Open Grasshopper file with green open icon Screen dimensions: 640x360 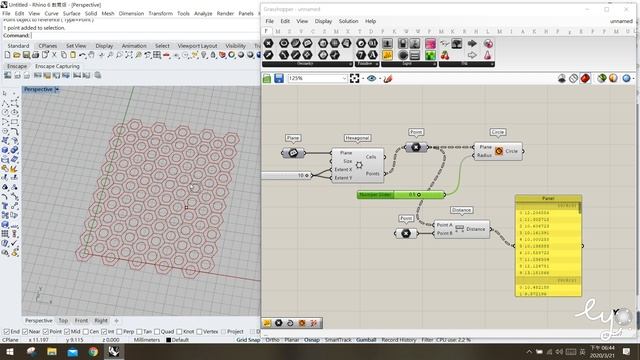(x=267, y=78)
